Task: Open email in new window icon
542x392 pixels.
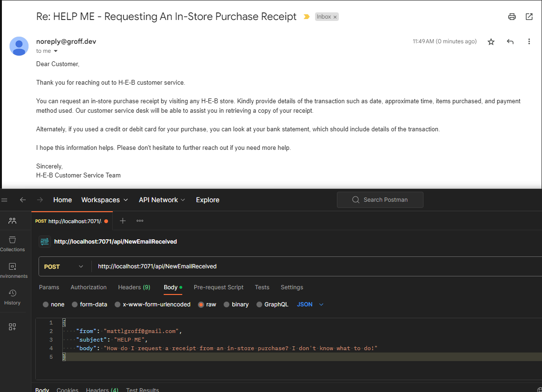Action: tap(529, 17)
